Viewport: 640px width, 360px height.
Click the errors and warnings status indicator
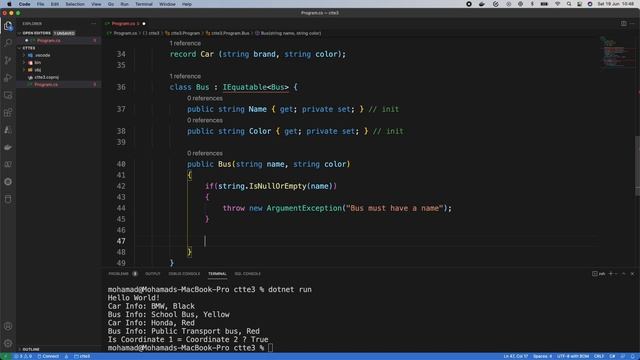pos(23,356)
